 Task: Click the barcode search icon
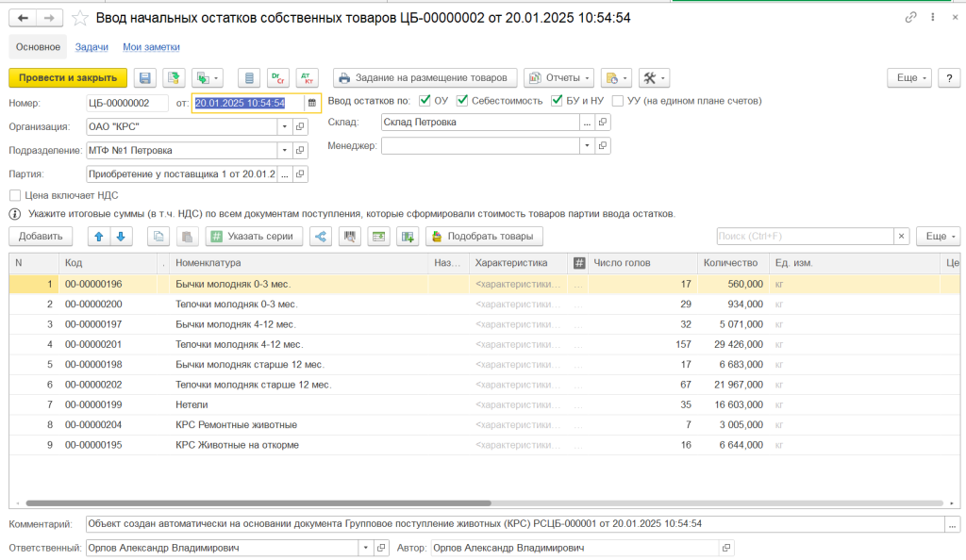(349, 237)
